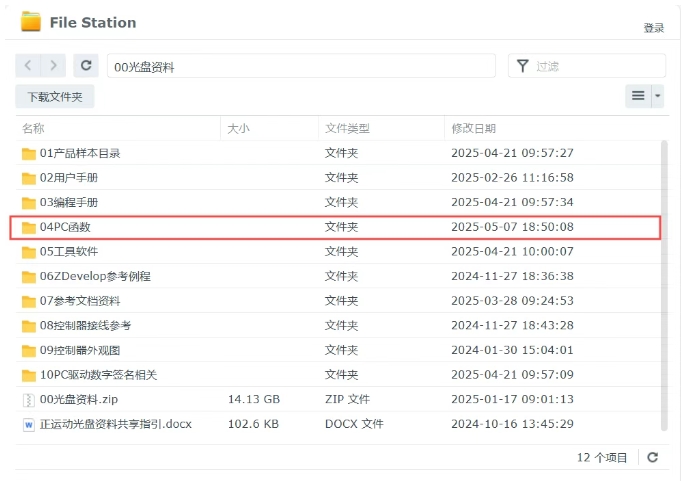Image resolution: width=681 pixels, height=481 pixels.
Task: Select folder icon of 04PC函数
Action: [x=29, y=227]
